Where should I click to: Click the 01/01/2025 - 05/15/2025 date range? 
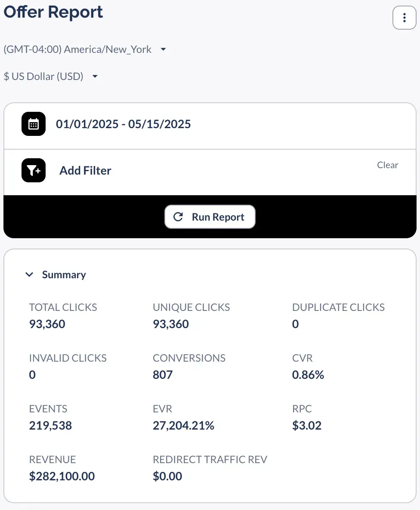click(x=123, y=124)
